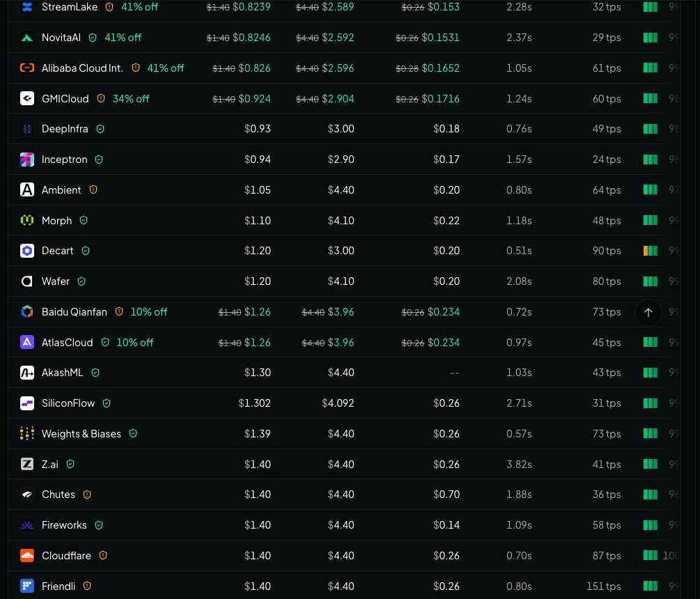
Task: Open the Cloudflare provider name
Action: tap(66, 556)
